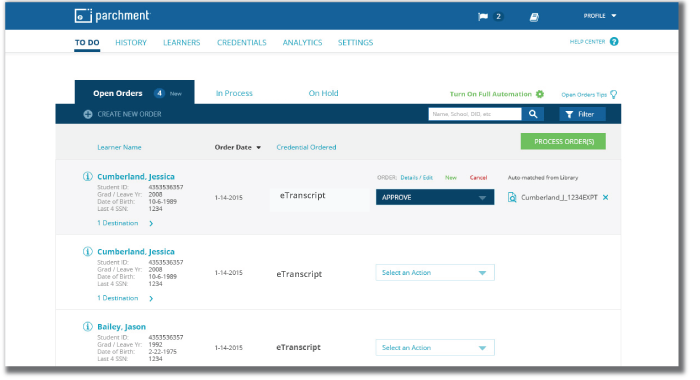Screen dimensions: 700x380
Task: Switch to the On Hold tab
Action: click(323, 93)
